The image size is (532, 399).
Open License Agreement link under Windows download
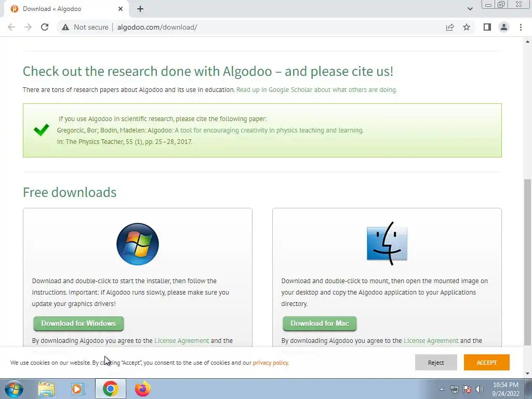tap(181, 341)
